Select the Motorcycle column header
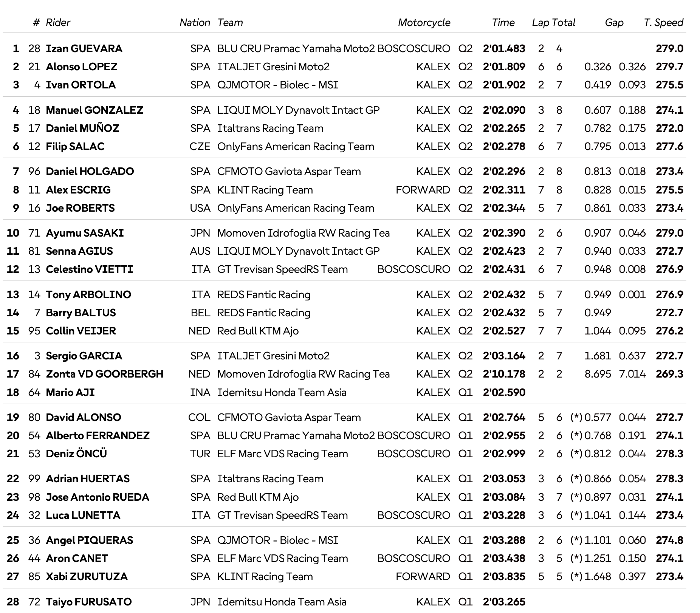700x613 pixels. (x=424, y=23)
